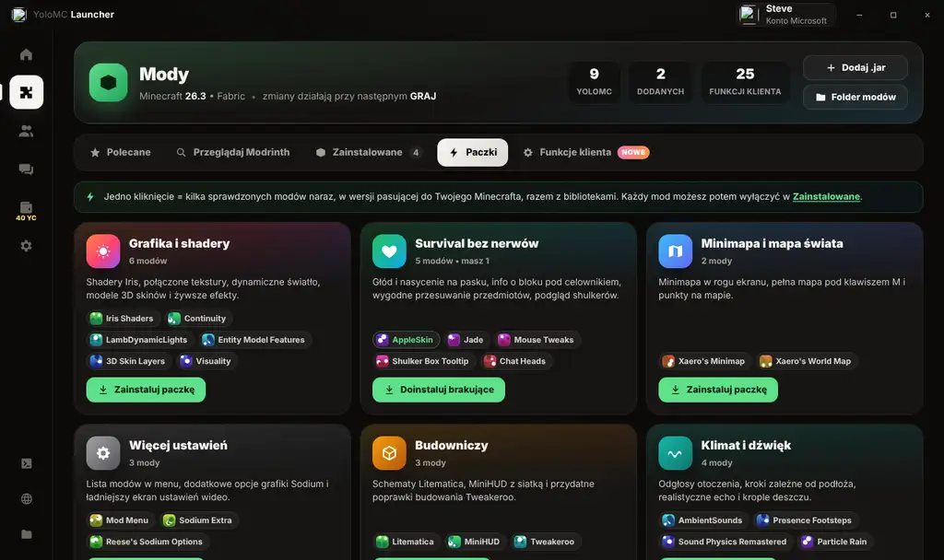This screenshot has height=560, width=944.
Task: Install the Minimapa i mapa świata pack
Action: tap(717, 390)
